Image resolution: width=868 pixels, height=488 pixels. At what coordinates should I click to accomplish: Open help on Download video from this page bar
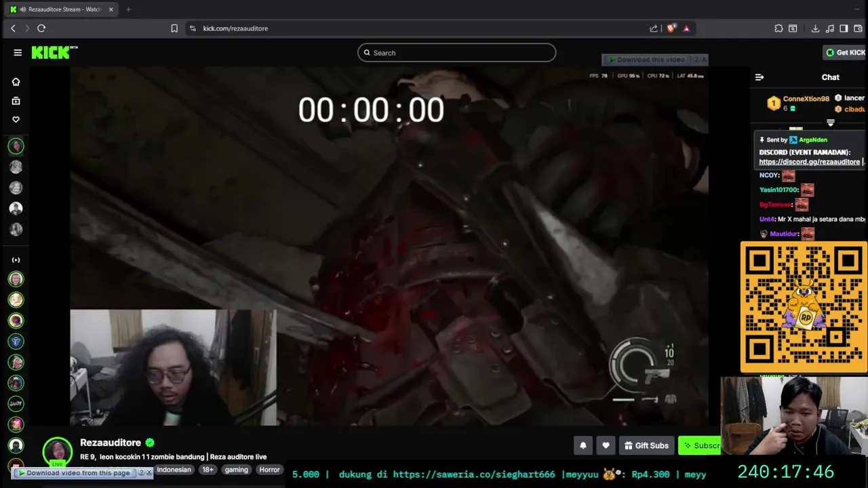141,473
